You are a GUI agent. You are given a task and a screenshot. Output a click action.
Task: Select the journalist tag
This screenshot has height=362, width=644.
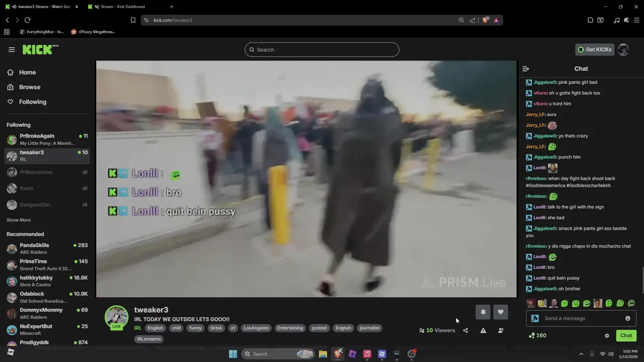370,328
